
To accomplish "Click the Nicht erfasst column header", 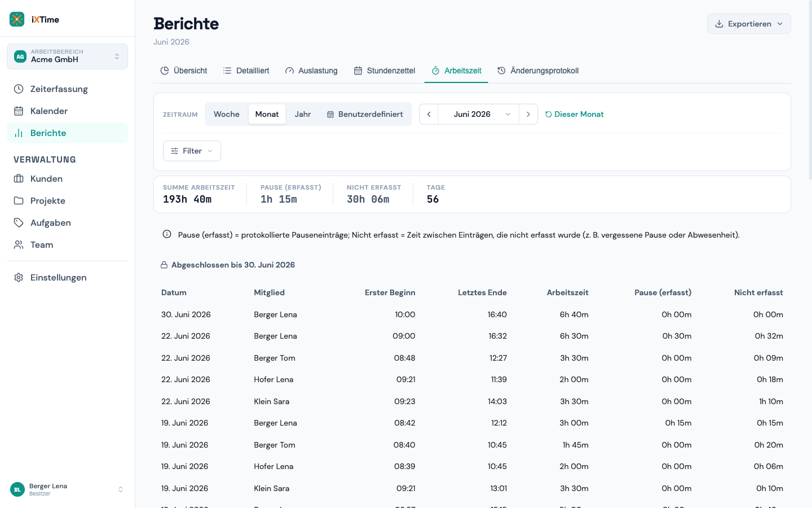I will (x=758, y=292).
